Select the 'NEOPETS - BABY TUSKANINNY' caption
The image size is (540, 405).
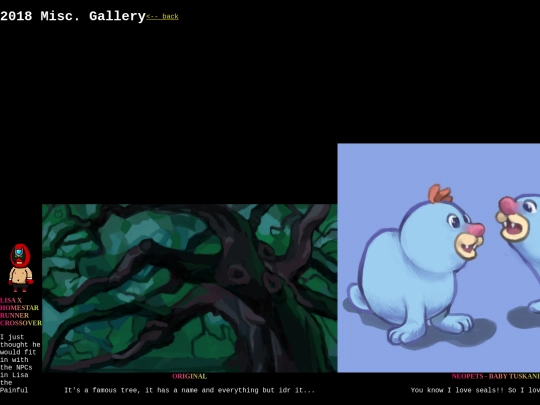pos(496,376)
